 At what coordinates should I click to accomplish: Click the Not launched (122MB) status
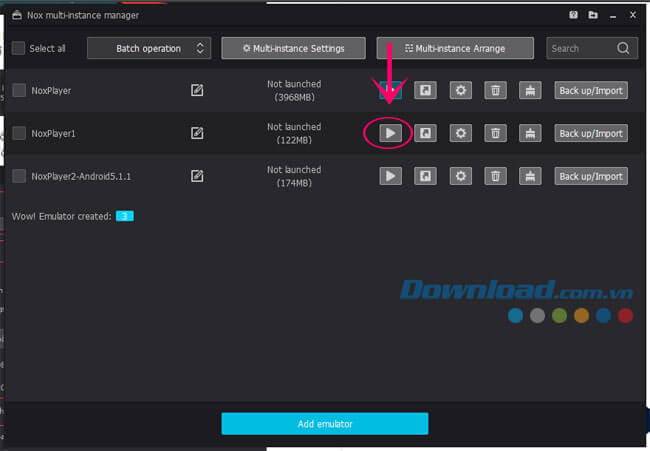tap(294, 133)
